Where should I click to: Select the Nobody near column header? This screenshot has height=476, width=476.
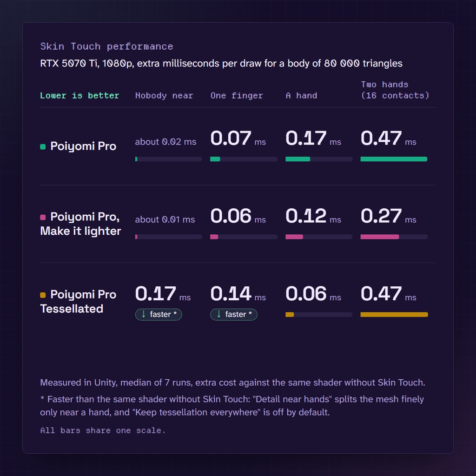click(x=164, y=96)
